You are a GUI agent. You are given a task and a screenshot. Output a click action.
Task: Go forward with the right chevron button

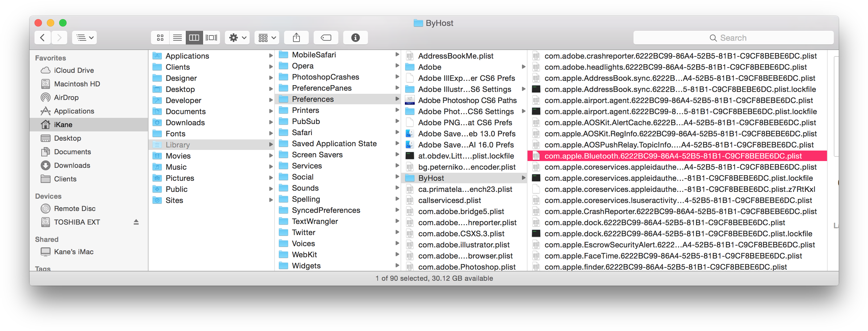[x=59, y=37]
